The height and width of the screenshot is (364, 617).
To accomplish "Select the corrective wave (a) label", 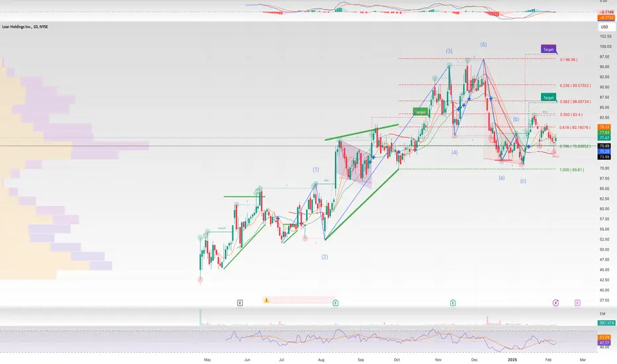I will (502, 177).
